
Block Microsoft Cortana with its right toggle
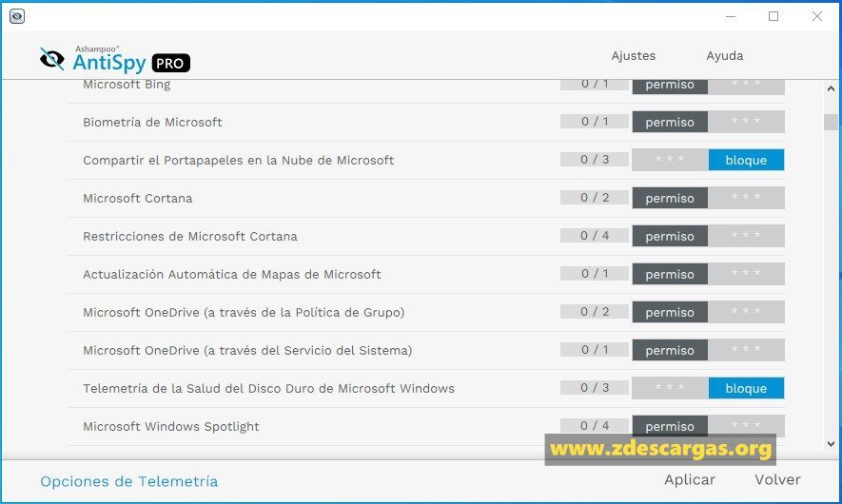click(746, 198)
